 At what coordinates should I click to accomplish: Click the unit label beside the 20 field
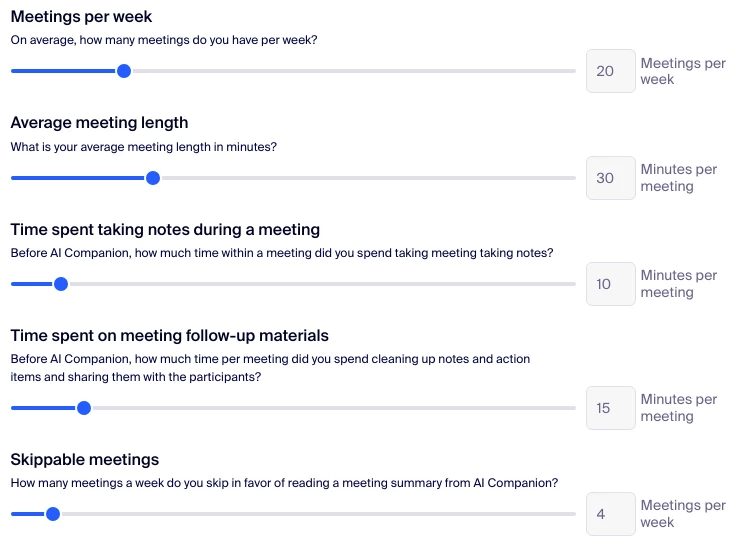tap(682, 71)
